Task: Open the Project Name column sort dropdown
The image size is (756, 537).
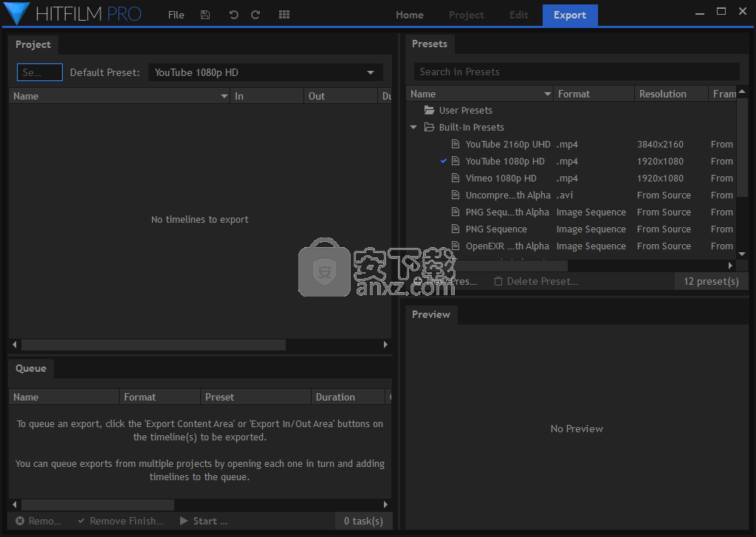Action: pos(224,97)
